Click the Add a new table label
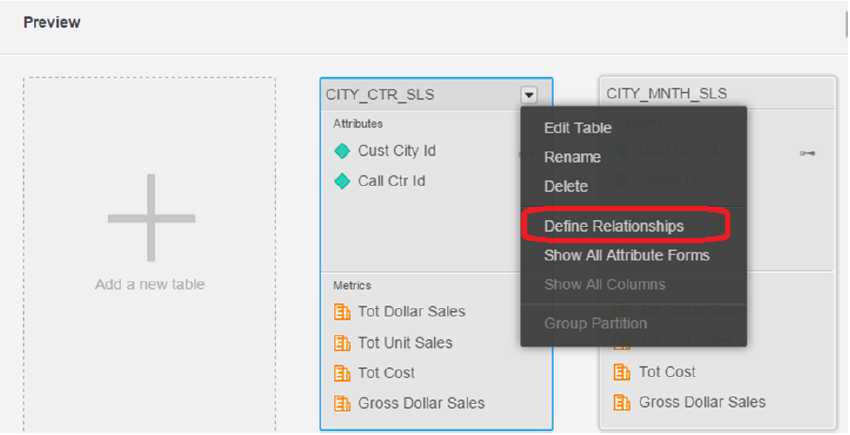 click(x=150, y=284)
